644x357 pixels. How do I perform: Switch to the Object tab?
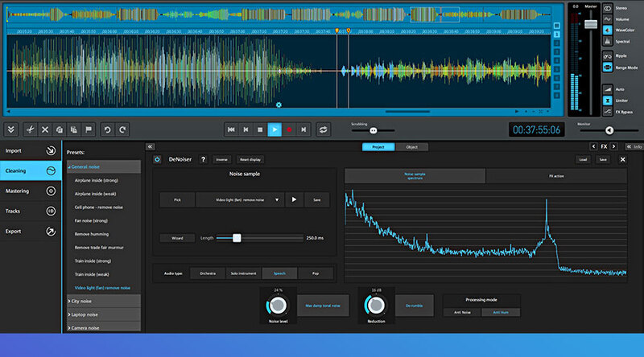click(411, 147)
